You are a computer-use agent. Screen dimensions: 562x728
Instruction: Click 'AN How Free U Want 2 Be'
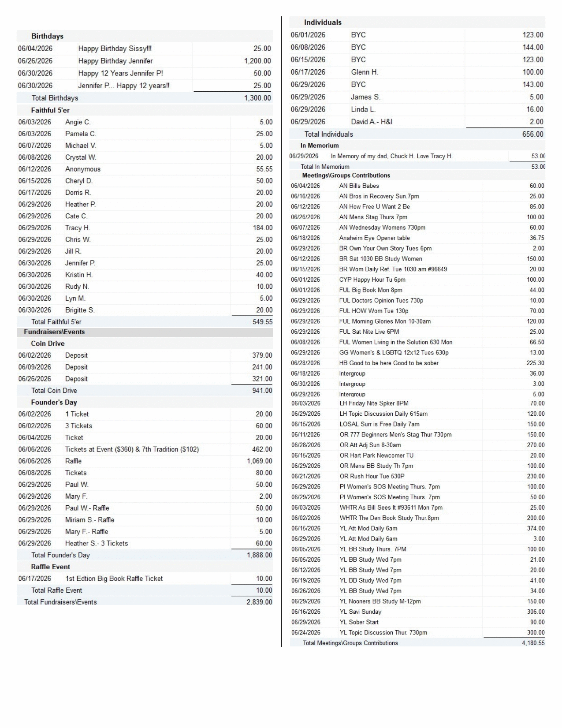(x=375, y=207)
